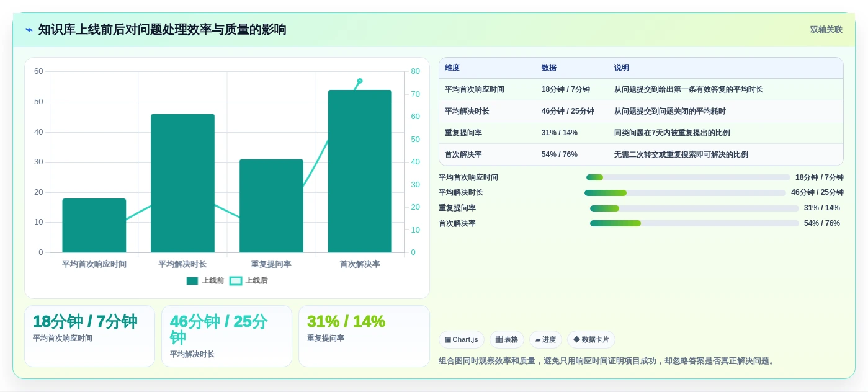
Task: Click the Chart.js tag chip
Action: coord(462,339)
